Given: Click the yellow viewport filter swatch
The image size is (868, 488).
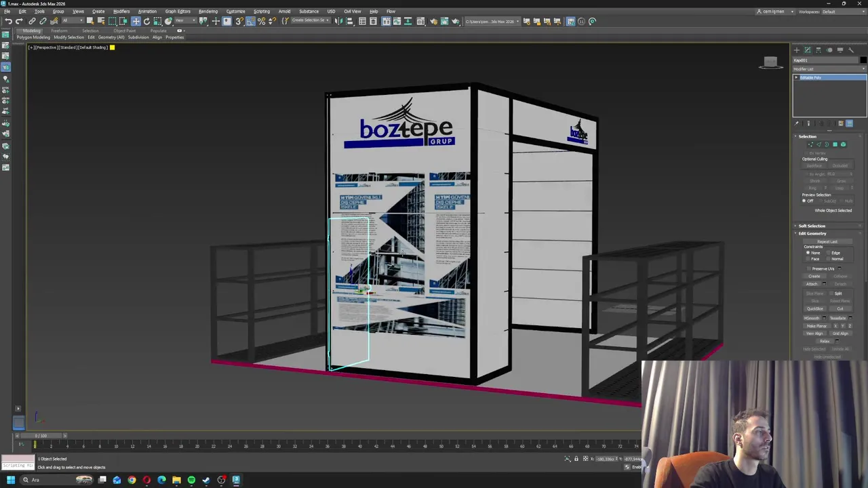Looking at the screenshot, I should (x=112, y=47).
